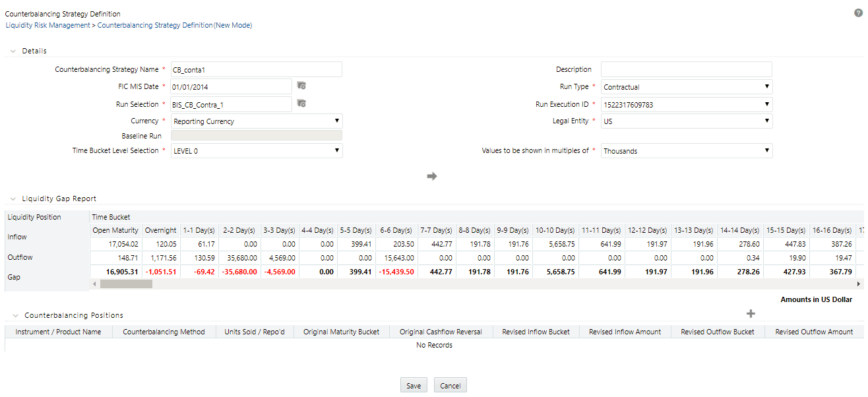Image resolution: width=868 pixels, height=397 pixels.
Task: Click the Overnight column header
Action: point(161,230)
